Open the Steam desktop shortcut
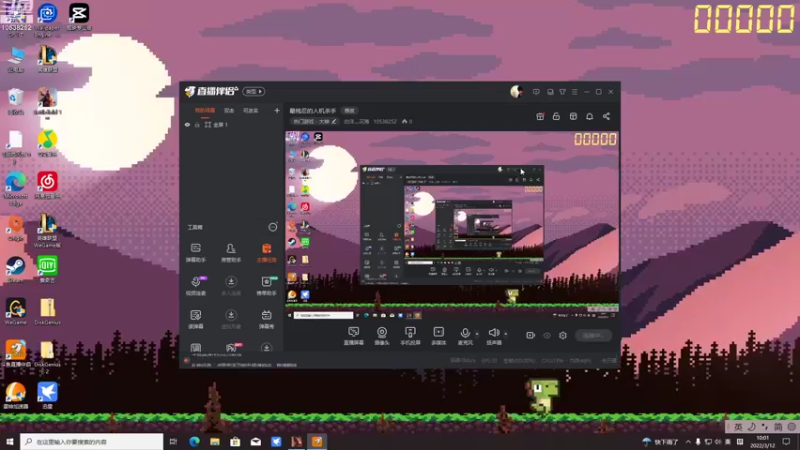This screenshot has height=450, width=800. coord(15,269)
